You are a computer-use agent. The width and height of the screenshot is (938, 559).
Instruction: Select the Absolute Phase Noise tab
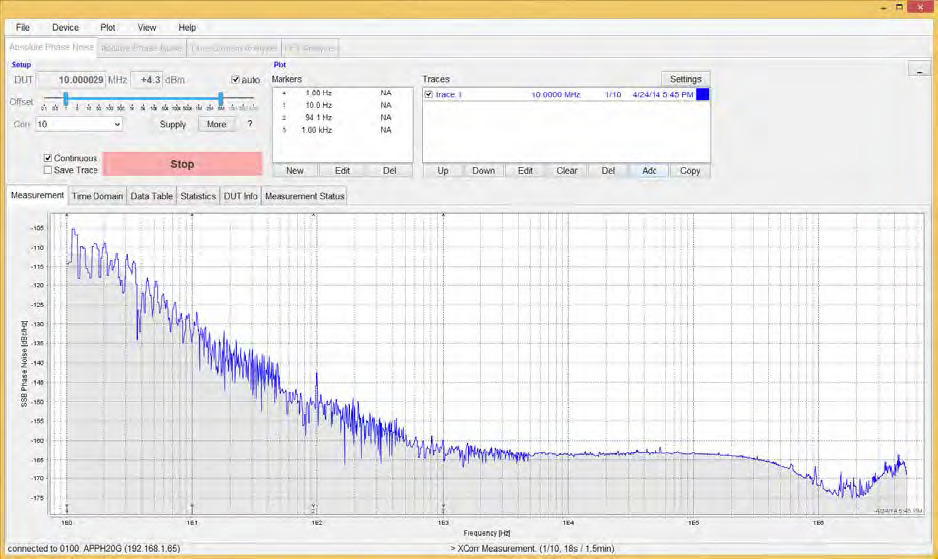click(51, 47)
